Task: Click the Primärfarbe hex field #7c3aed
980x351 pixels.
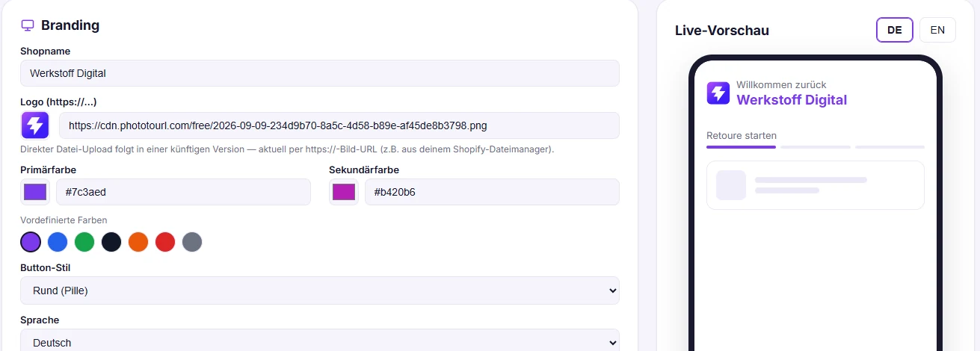Action: (183, 192)
